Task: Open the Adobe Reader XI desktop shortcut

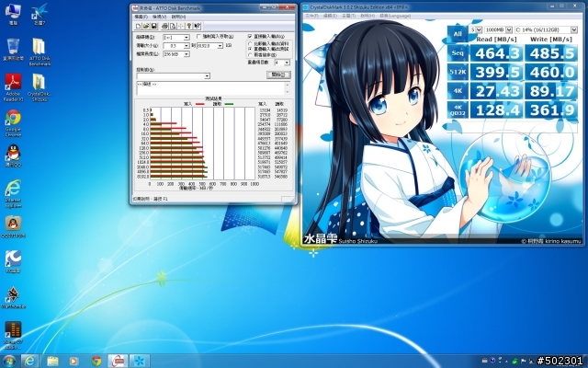Action: click(x=13, y=87)
